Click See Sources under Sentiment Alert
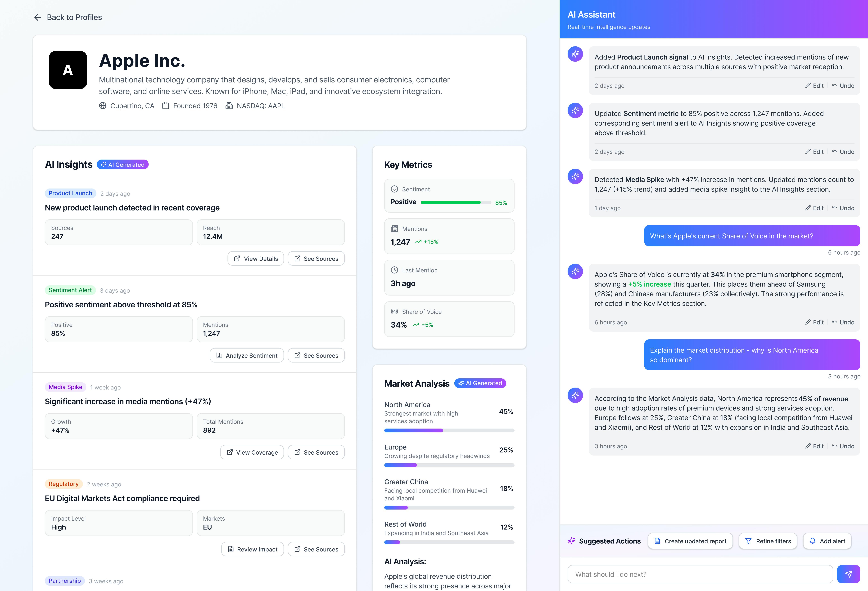This screenshot has height=591, width=868. tap(316, 355)
